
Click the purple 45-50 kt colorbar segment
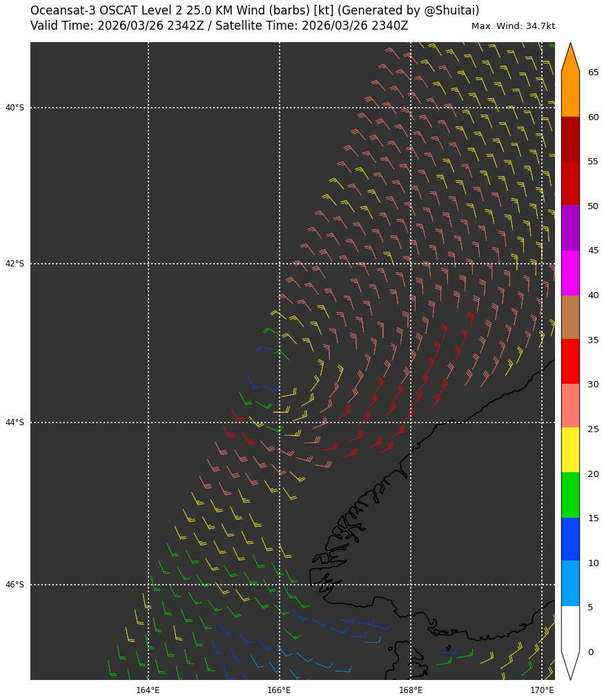point(570,228)
